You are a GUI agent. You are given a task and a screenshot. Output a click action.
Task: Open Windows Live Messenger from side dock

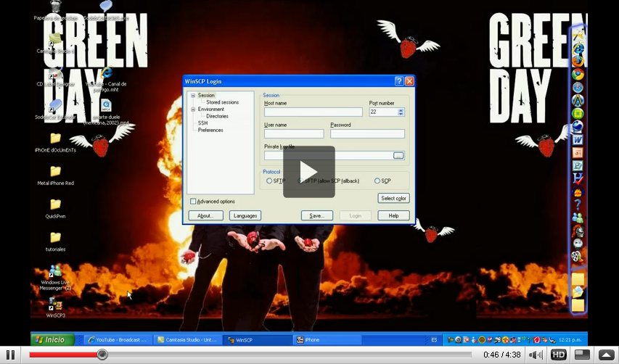point(578,218)
